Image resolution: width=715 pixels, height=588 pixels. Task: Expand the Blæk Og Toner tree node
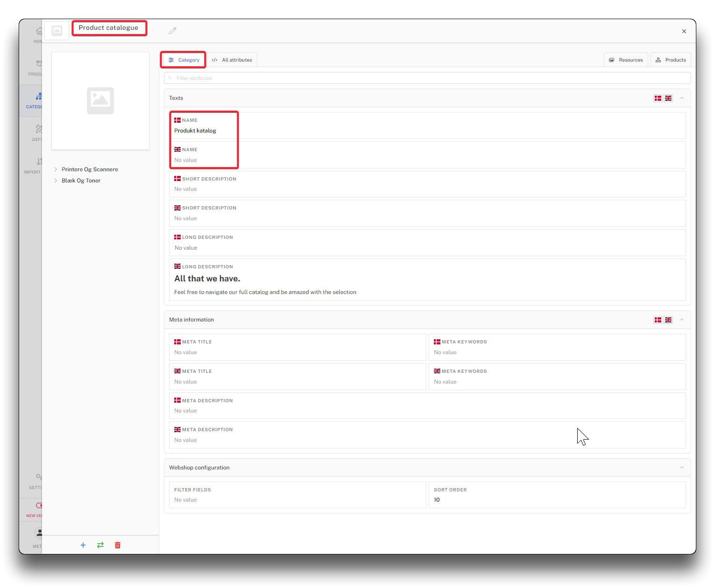56,181
